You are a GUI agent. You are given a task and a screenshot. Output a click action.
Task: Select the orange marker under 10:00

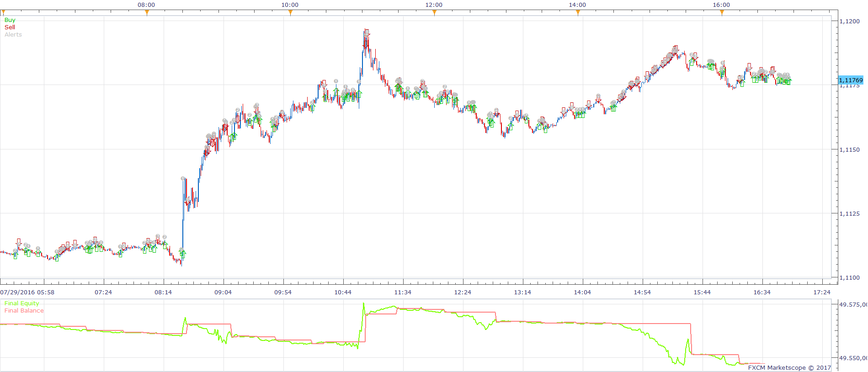pyautogui.click(x=290, y=13)
